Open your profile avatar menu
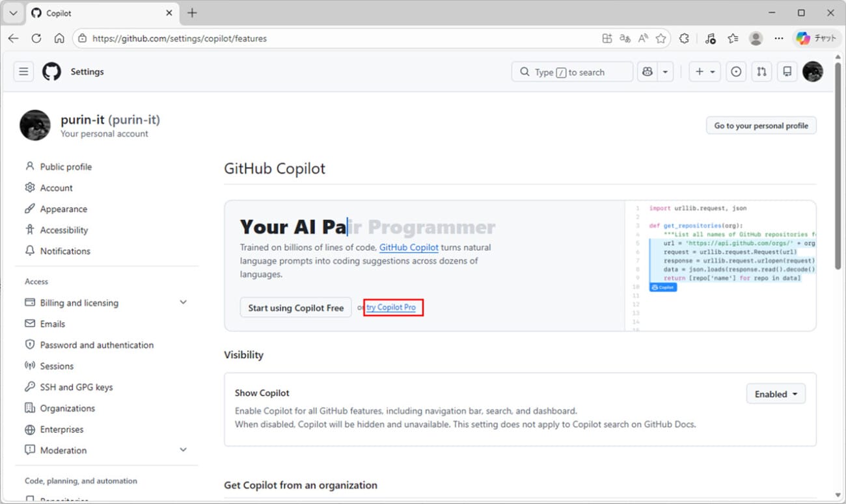 (813, 72)
